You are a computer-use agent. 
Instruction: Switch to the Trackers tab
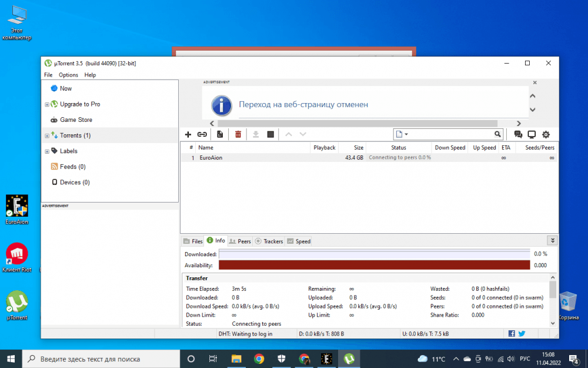[x=269, y=241]
